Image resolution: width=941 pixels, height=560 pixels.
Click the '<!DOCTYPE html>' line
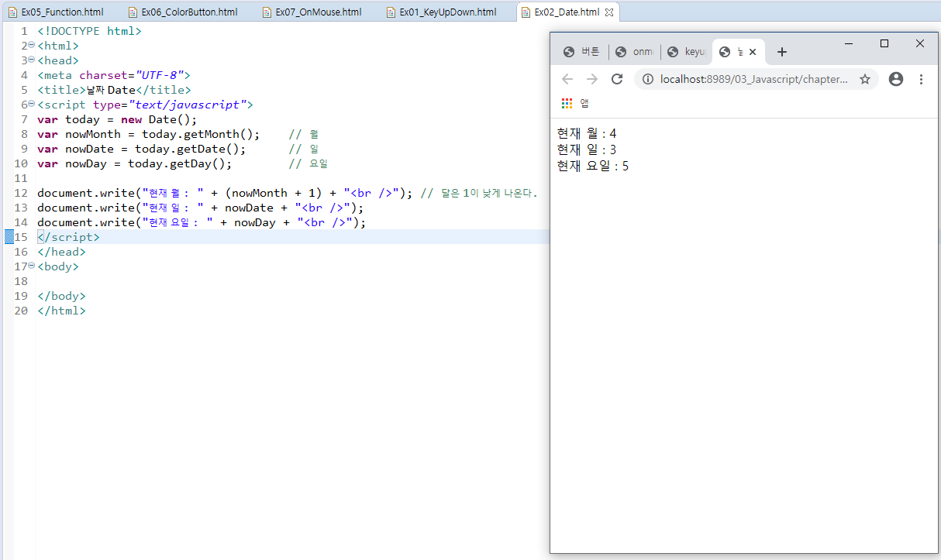(x=89, y=31)
